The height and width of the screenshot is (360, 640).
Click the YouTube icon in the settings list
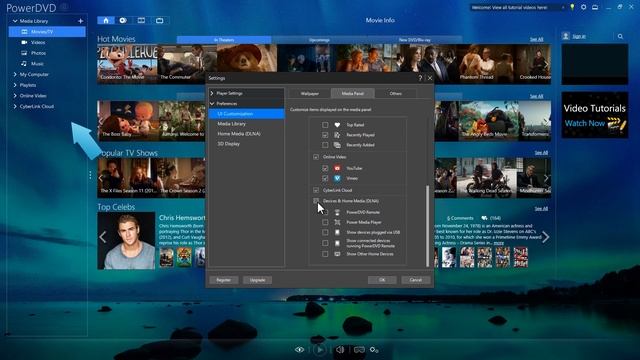(337, 168)
